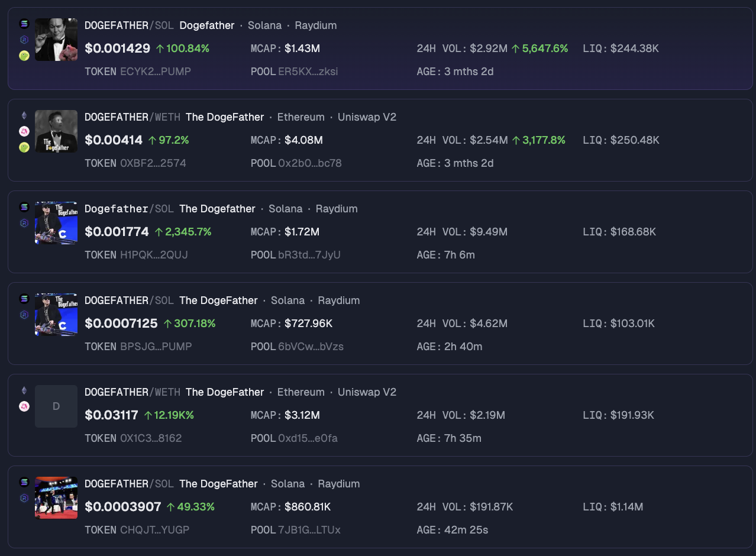Click the Solana icon on the $0.0007125 card
This screenshot has width=756, height=556.
point(24,299)
